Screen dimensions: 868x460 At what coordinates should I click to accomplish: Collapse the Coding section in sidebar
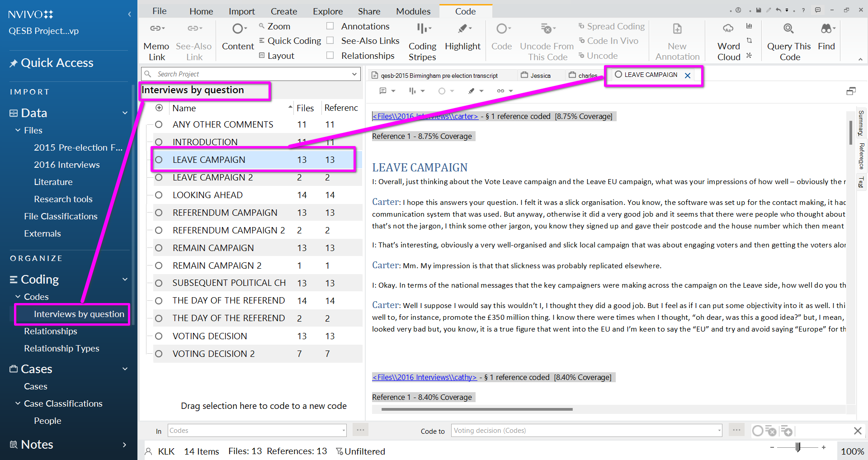(x=125, y=280)
